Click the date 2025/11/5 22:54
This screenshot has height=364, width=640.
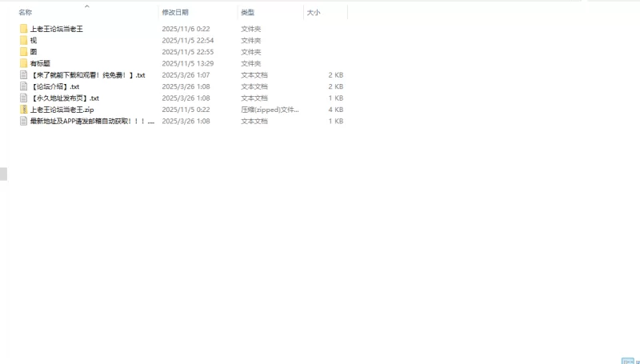(188, 40)
